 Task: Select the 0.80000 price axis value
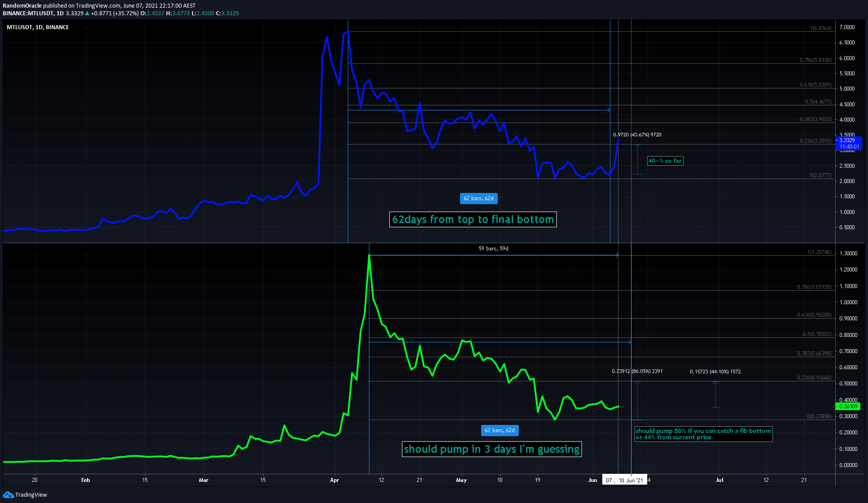[x=848, y=335]
